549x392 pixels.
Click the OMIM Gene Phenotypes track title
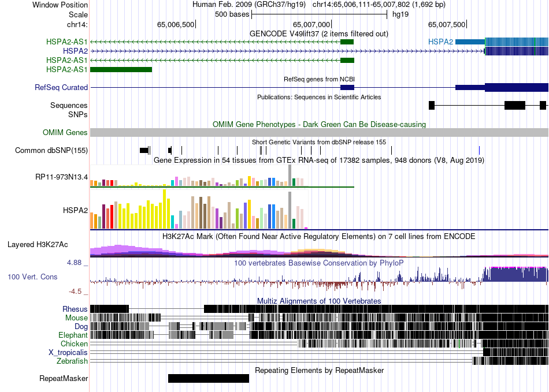(x=319, y=125)
